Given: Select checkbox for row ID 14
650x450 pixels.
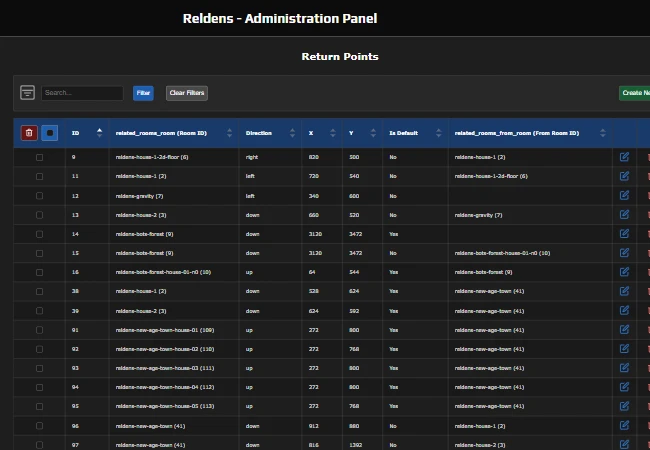Looking at the screenshot, I should tap(39, 234).
